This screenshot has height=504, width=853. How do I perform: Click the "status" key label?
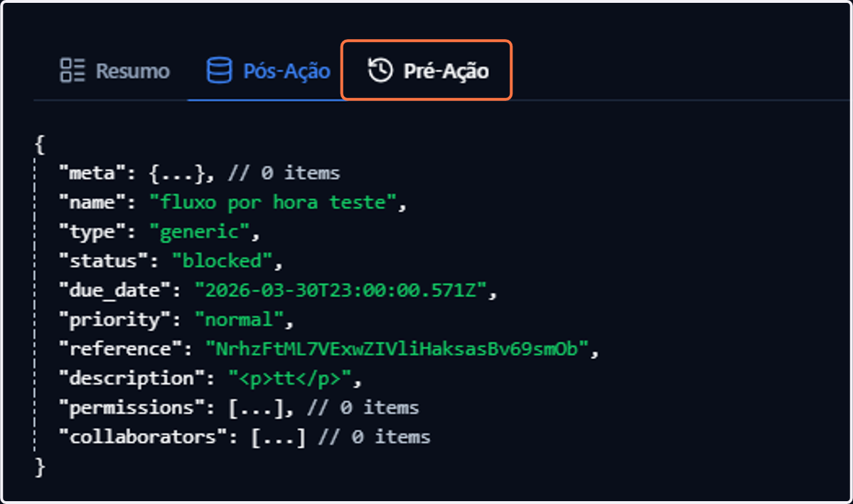point(103,261)
